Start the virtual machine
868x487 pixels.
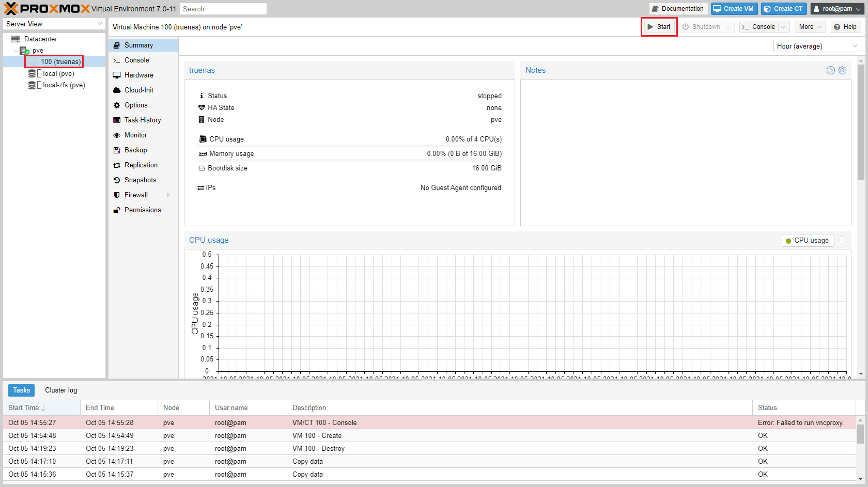coord(659,27)
